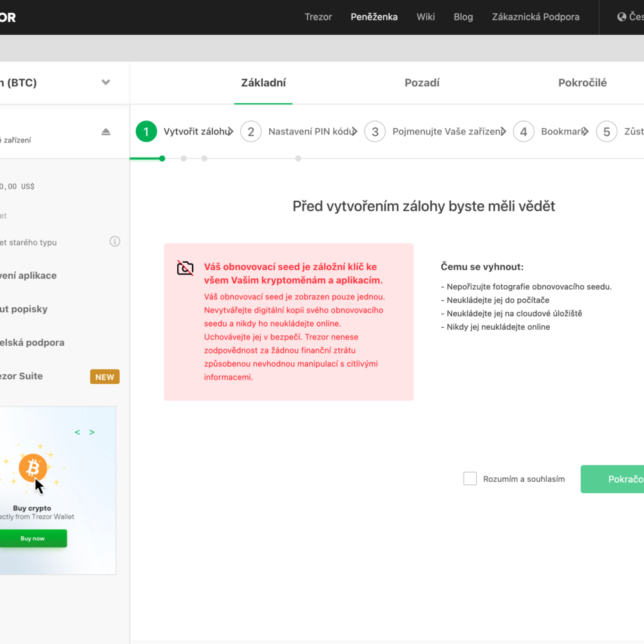Show previous banner slide with left arrow
The height and width of the screenshot is (644, 644).
[77, 432]
